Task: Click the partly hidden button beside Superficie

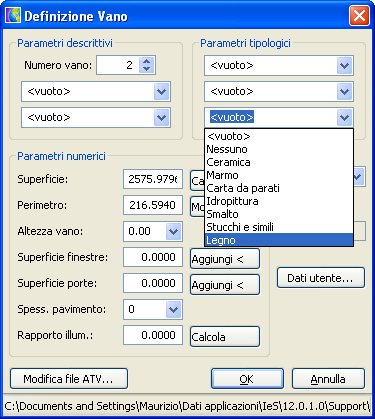Action: (x=197, y=180)
